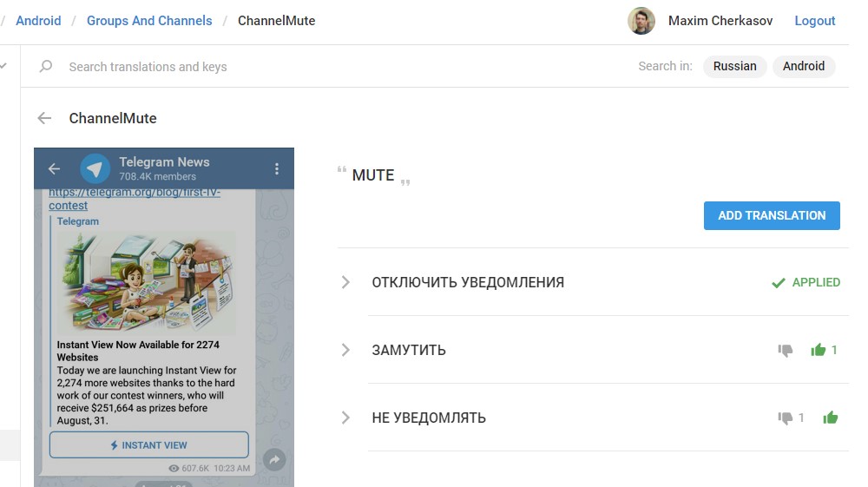This screenshot has height=487, width=868.
Task: Click the search magnifier icon
Action: pyautogui.click(x=46, y=66)
